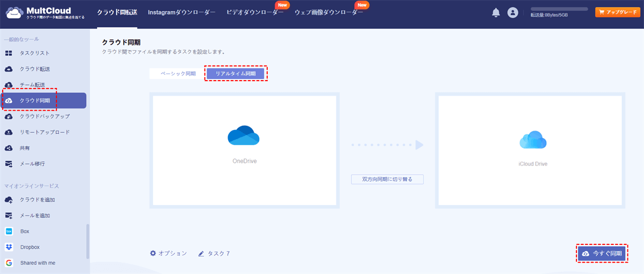Click the クラウド転送 cloud icon

tap(9, 69)
